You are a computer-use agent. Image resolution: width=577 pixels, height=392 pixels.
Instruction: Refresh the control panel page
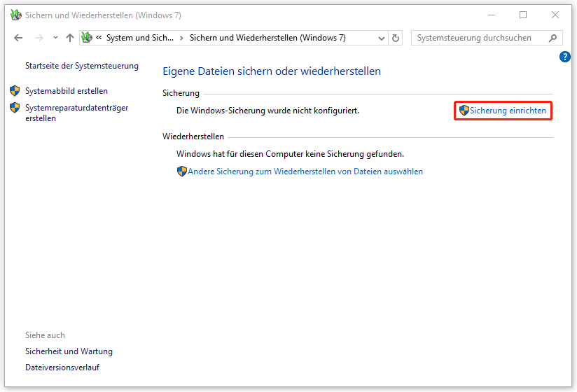coord(396,38)
